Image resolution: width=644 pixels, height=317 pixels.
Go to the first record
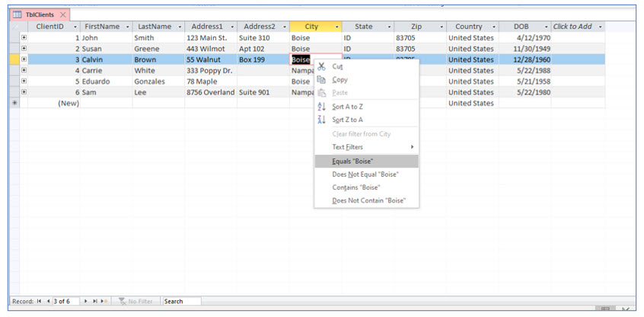39,301
